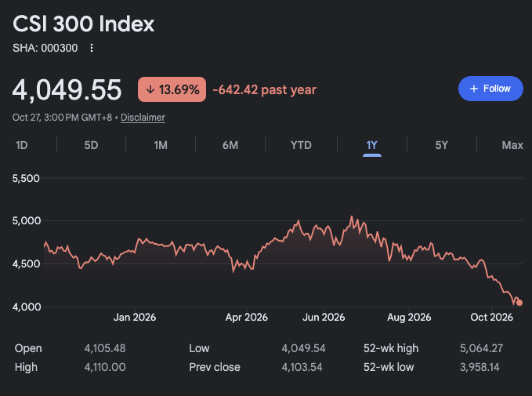Click the 5,500 y-axis label

pyautogui.click(x=26, y=178)
